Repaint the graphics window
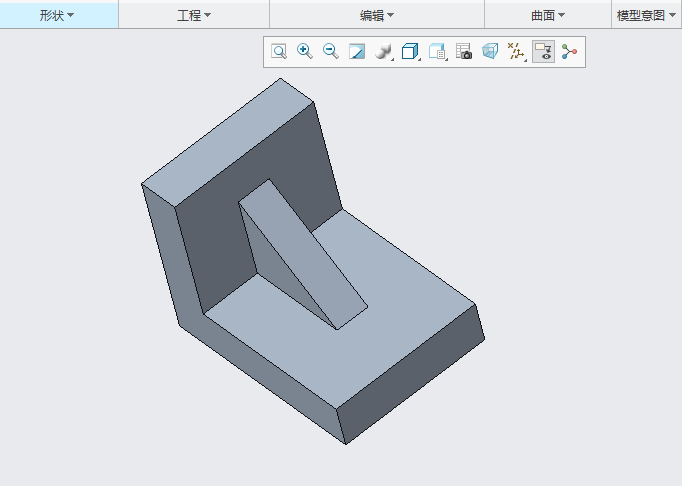This screenshot has width=682, height=486. (x=357, y=52)
